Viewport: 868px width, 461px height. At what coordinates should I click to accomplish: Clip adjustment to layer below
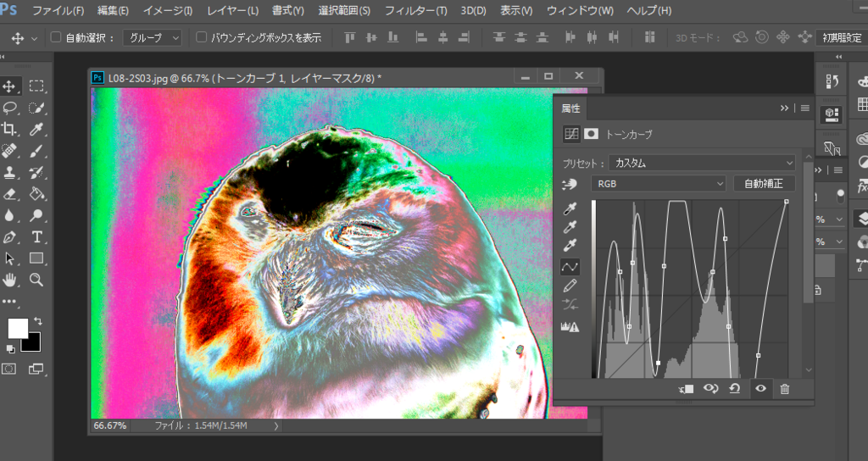click(687, 389)
